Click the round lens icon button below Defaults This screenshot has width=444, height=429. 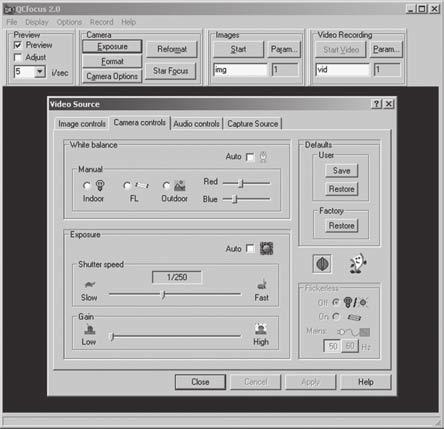point(322,264)
